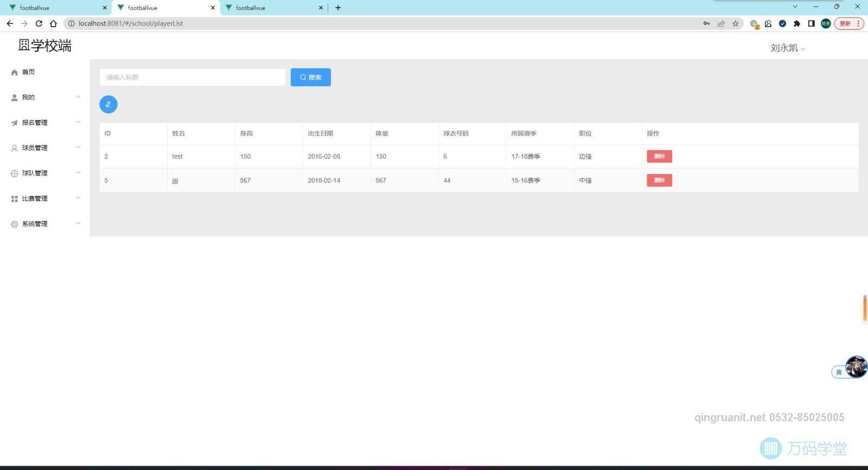
Task: Switch to the first footballvue tab
Action: (x=54, y=8)
